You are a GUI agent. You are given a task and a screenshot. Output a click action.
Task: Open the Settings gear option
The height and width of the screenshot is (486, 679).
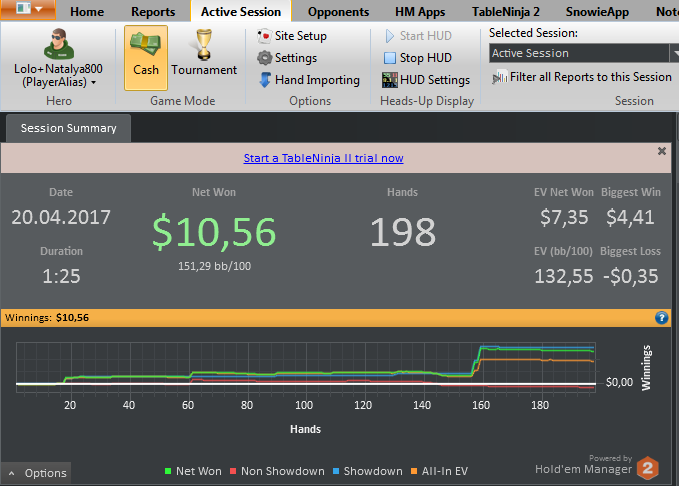pos(287,58)
